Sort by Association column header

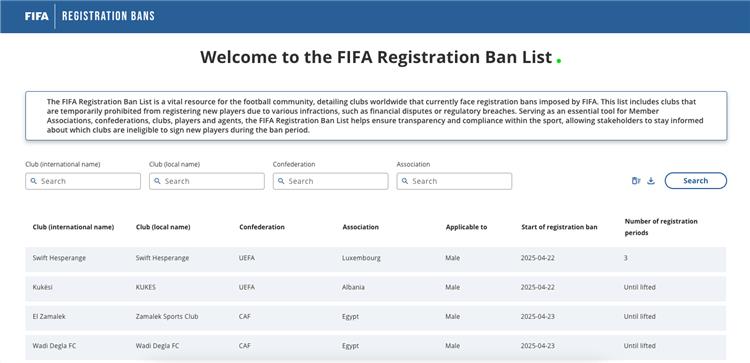(x=361, y=227)
